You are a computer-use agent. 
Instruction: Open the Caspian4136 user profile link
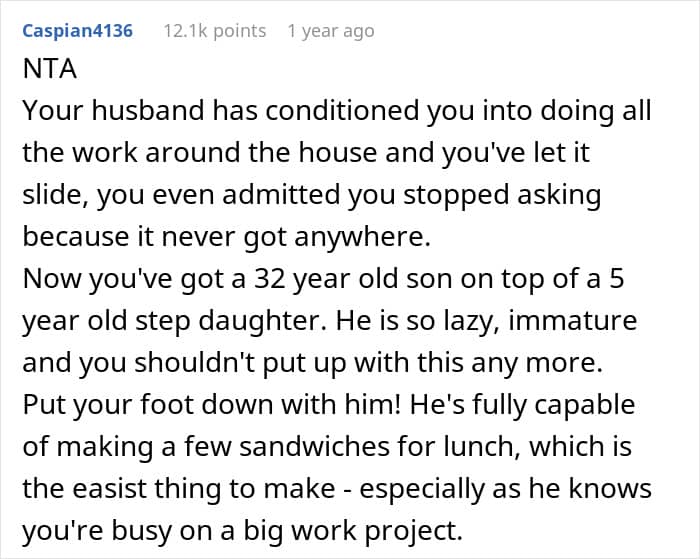78,31
